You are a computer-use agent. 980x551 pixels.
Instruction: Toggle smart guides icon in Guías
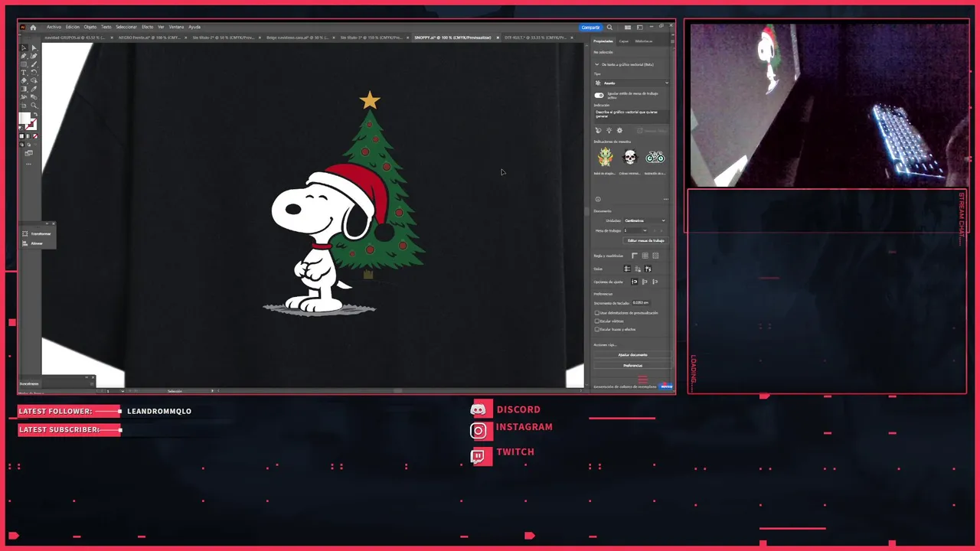(x=648, y=269)
